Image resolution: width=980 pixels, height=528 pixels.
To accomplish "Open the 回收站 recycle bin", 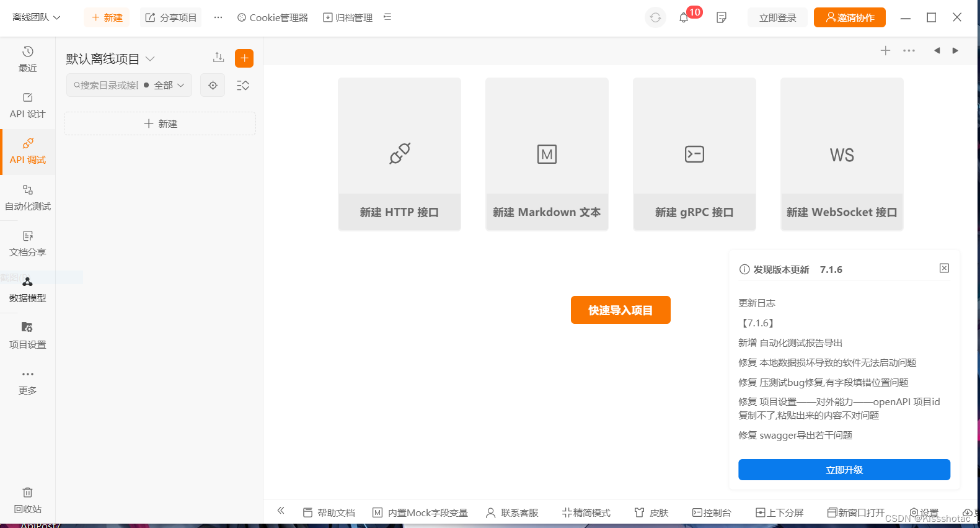I will [27, 501].
